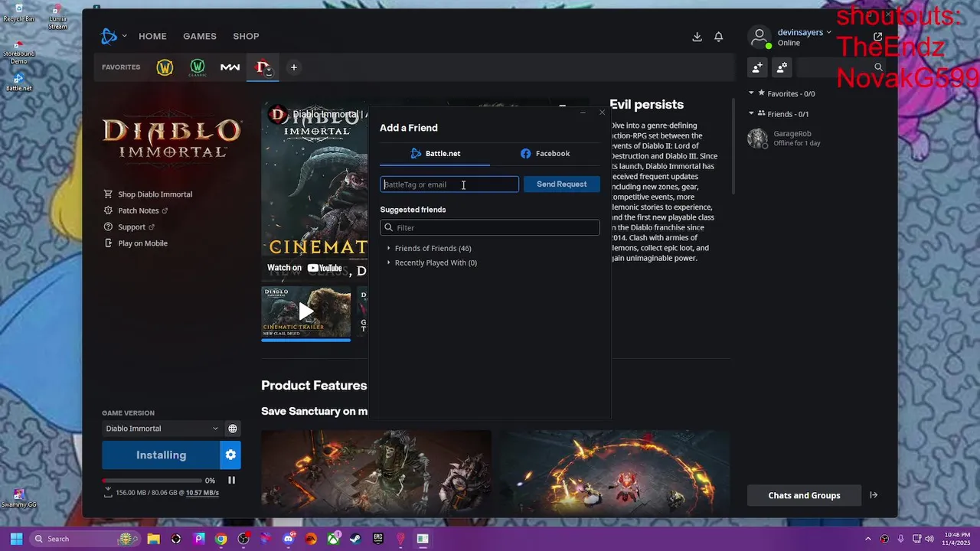The width and height of the screenshot is (980, 551).
Task: Click the right Product Features screenshot
Action: [x=615, y=471]
